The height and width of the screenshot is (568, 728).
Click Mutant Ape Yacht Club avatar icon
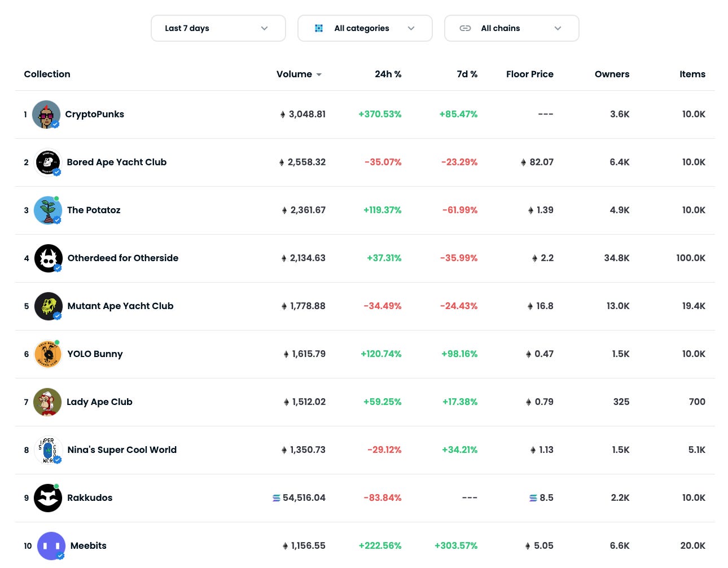(x=49, y=306)
